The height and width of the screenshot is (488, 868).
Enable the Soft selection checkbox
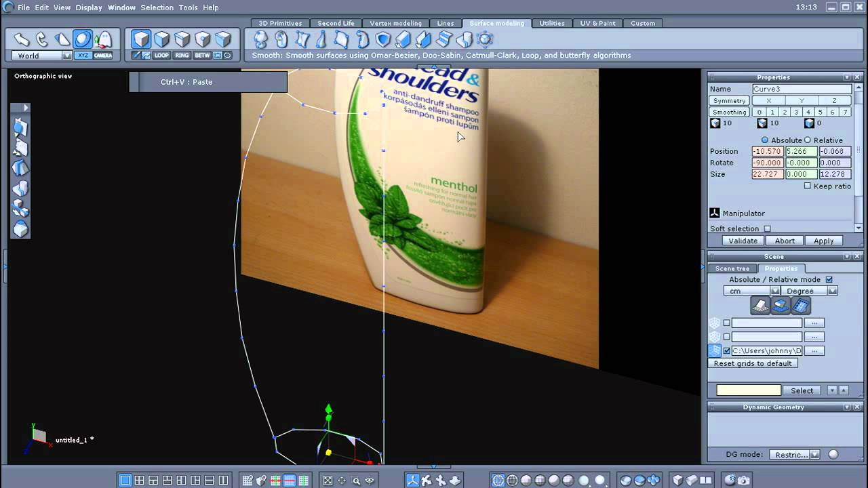[x=767, y=228]
